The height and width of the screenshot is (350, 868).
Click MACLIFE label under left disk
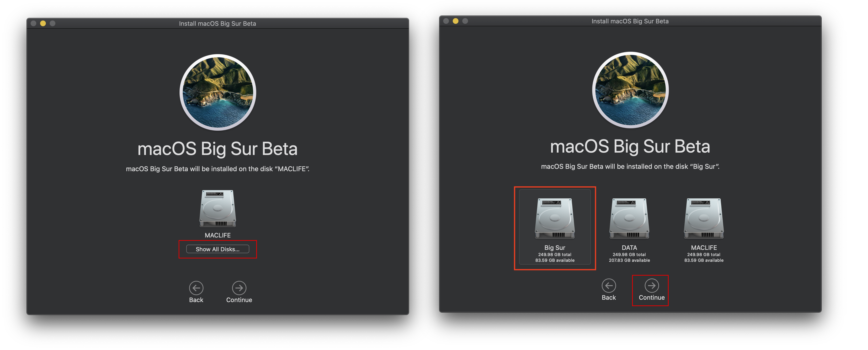click(218, 235)
